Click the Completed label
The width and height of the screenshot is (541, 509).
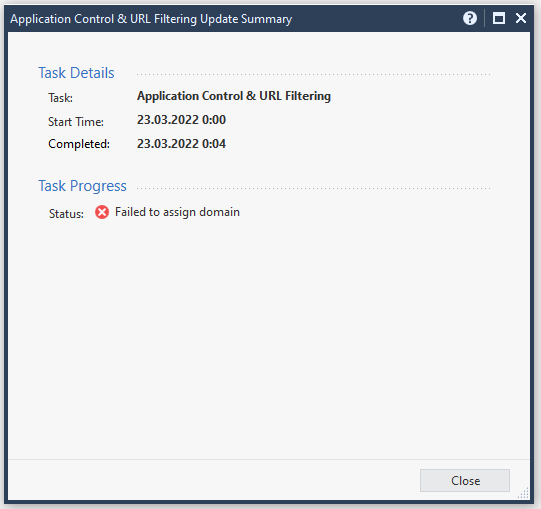point(79,144)
